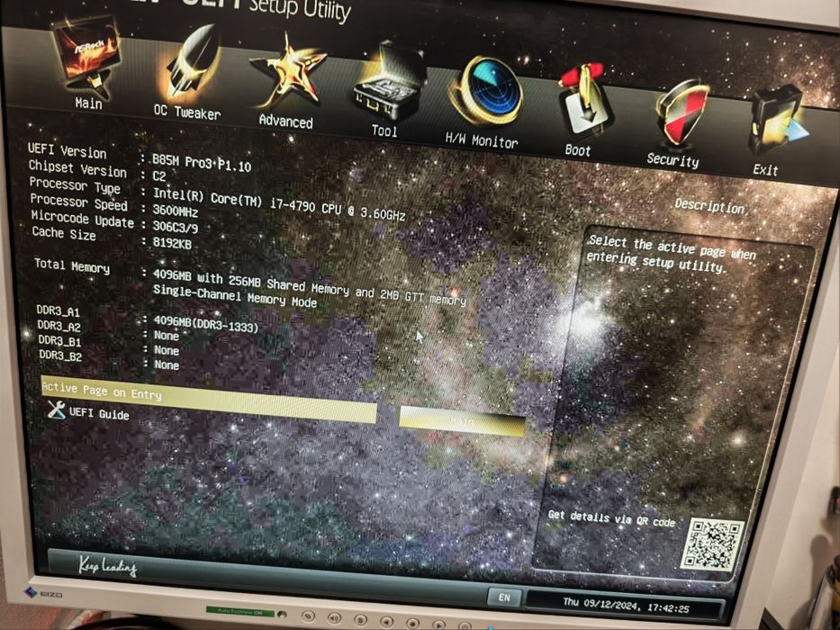Screen dimensions: 840x630
Task: Select the OC Tweaker tab label
Action: point(187,112)
